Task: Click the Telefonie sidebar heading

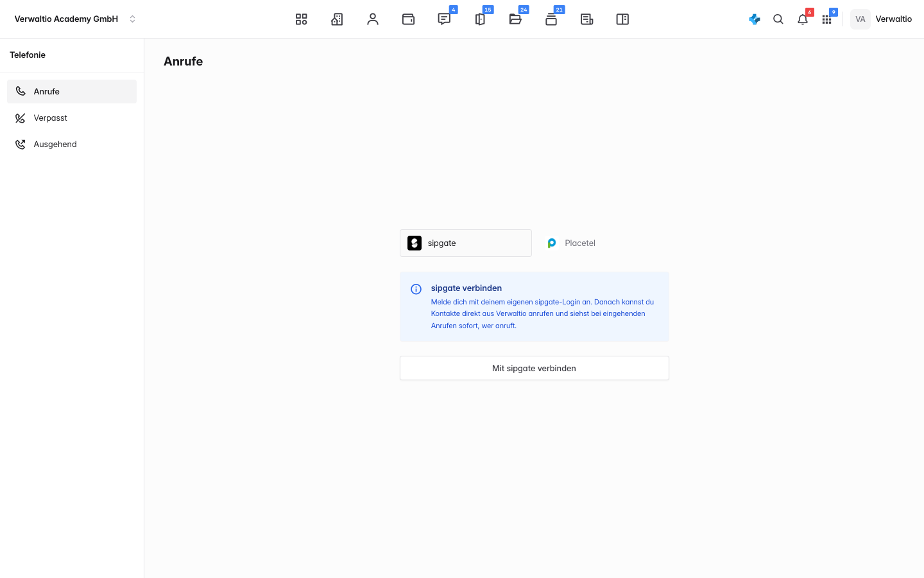Action: tap(28, 55)
